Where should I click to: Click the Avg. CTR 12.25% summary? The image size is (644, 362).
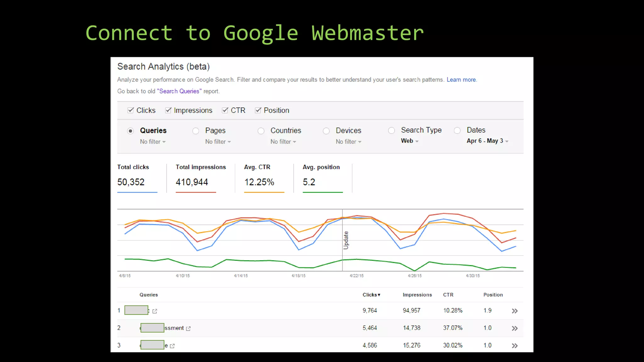(264, 178)
